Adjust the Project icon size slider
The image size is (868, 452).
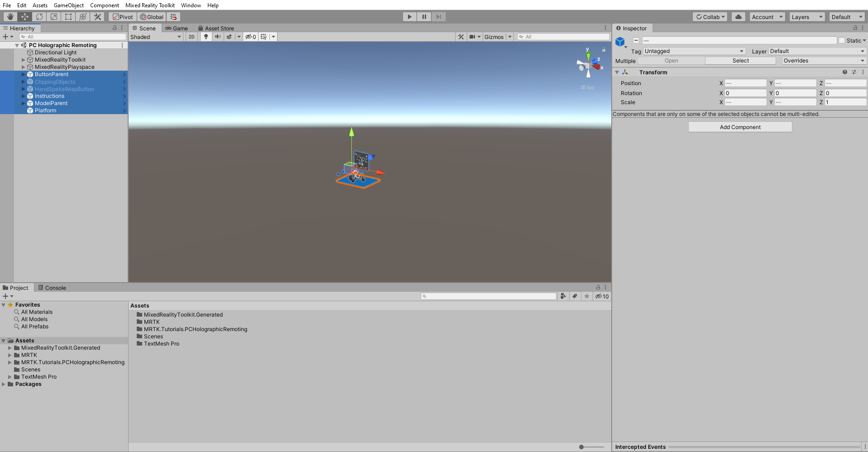click(591, 447)
